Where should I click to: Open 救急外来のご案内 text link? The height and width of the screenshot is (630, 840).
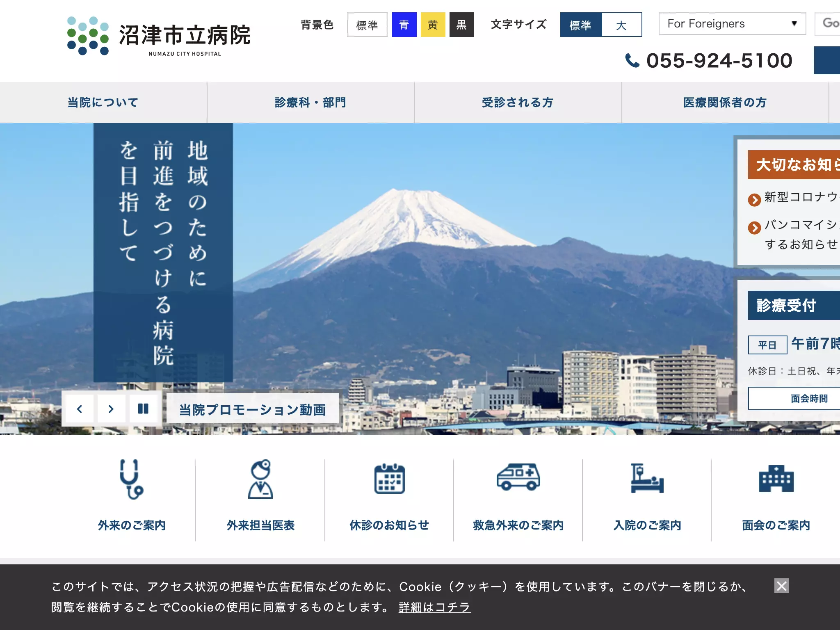[x=518, y=525]
